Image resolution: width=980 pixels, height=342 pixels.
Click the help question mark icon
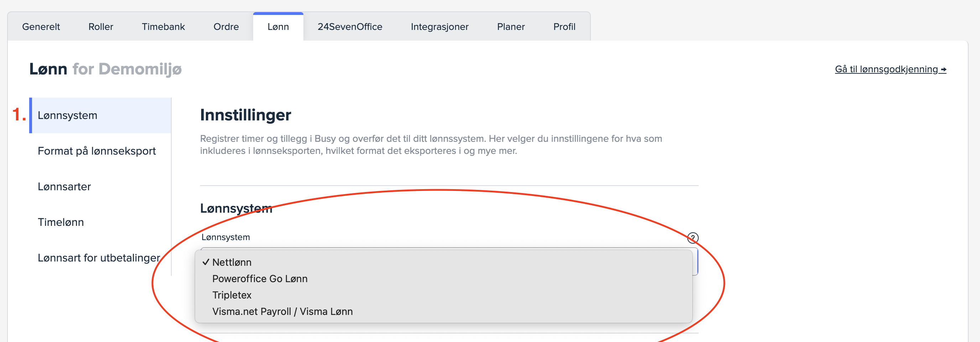click(x=692, y=238)
